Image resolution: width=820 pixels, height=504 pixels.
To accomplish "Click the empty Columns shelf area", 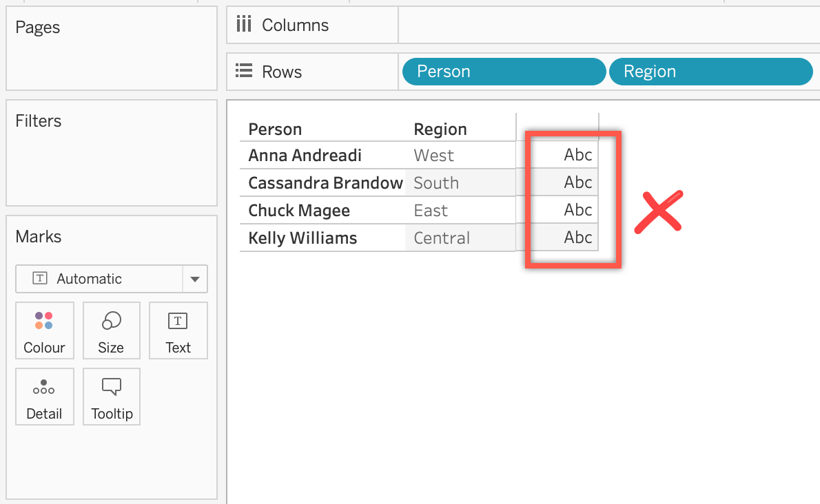I will pyautogui.click(x=606, y=25).
